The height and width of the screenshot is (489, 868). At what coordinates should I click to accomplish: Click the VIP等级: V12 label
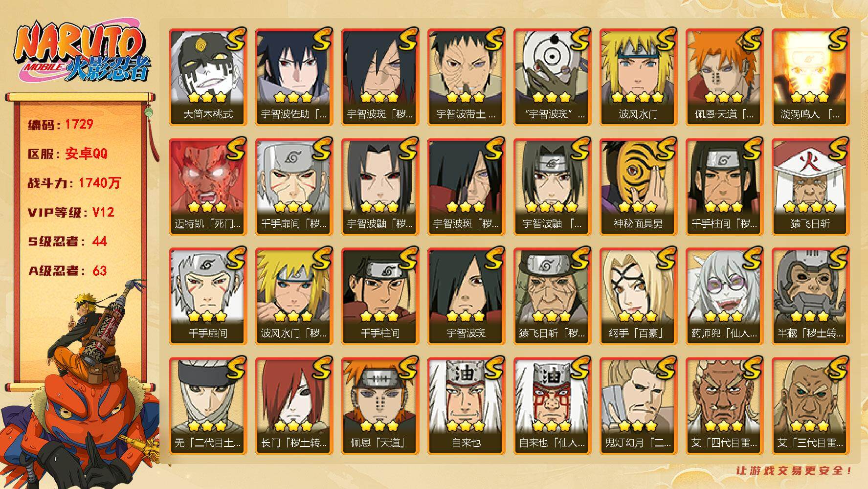(71, 212)
